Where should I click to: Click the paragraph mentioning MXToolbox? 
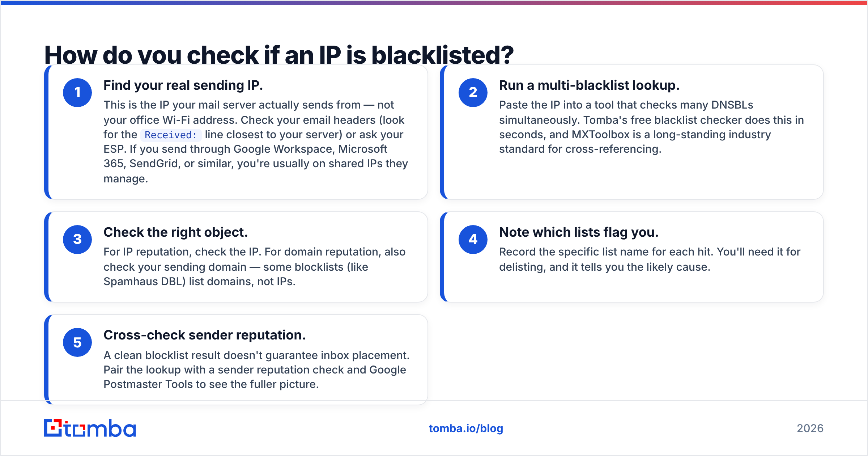click(x=651, y=127)
